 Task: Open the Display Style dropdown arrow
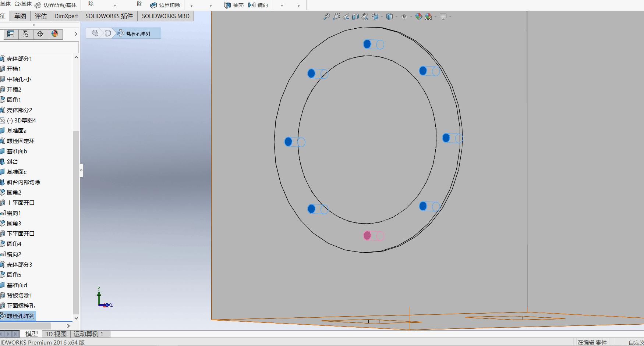[x=396, y=17]
